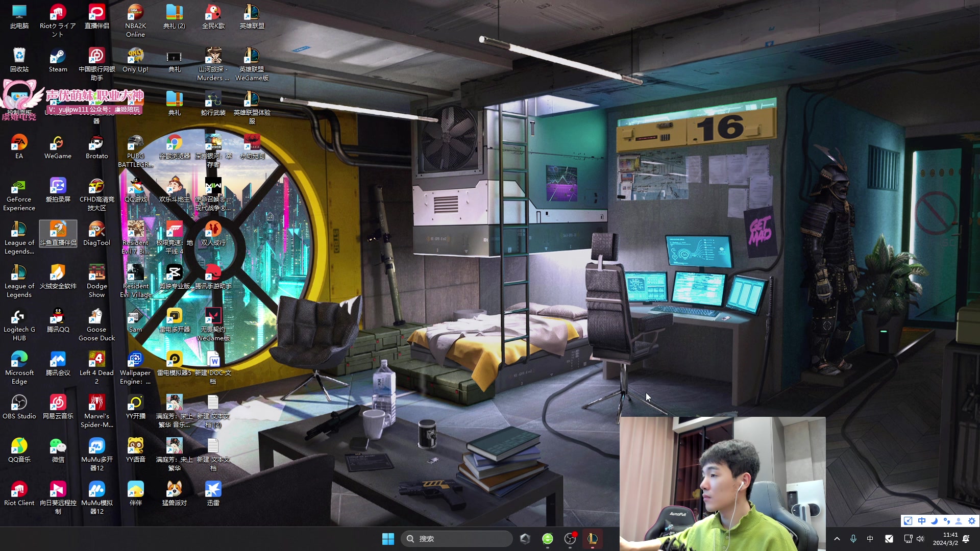The width and height of the screenshot is (980, 551).
Task: Open the 回收站 recycle bin
Action: (19, 61)
